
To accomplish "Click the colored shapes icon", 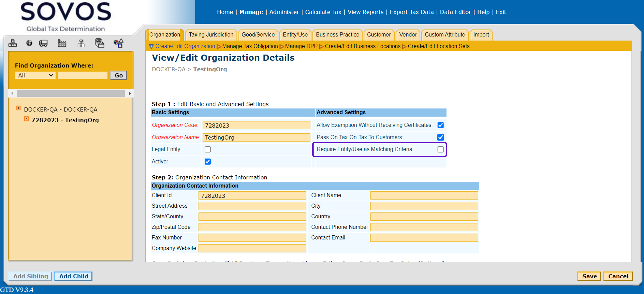I will pyautogui.click(x=118, y=43).
